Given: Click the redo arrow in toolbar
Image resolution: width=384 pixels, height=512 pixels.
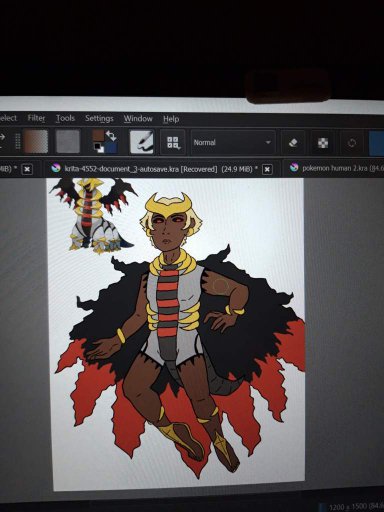Looking at the screenshot, I should [x=3, y=137].
